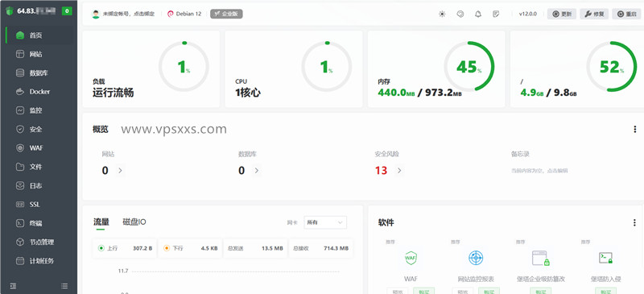Click the 修复 repair button
Viewport: 644px width, 294px height.
tap(594, 14)
